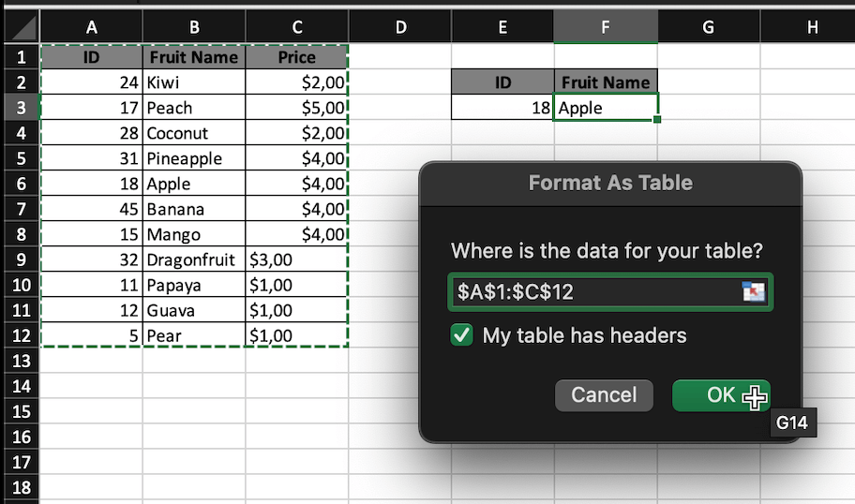Select column F header
855x504 pixels.
(x=606, y=27)
